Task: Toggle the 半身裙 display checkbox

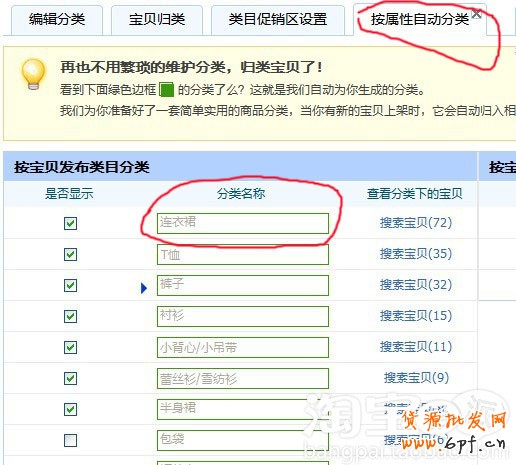Action: (x=70, y=409)
